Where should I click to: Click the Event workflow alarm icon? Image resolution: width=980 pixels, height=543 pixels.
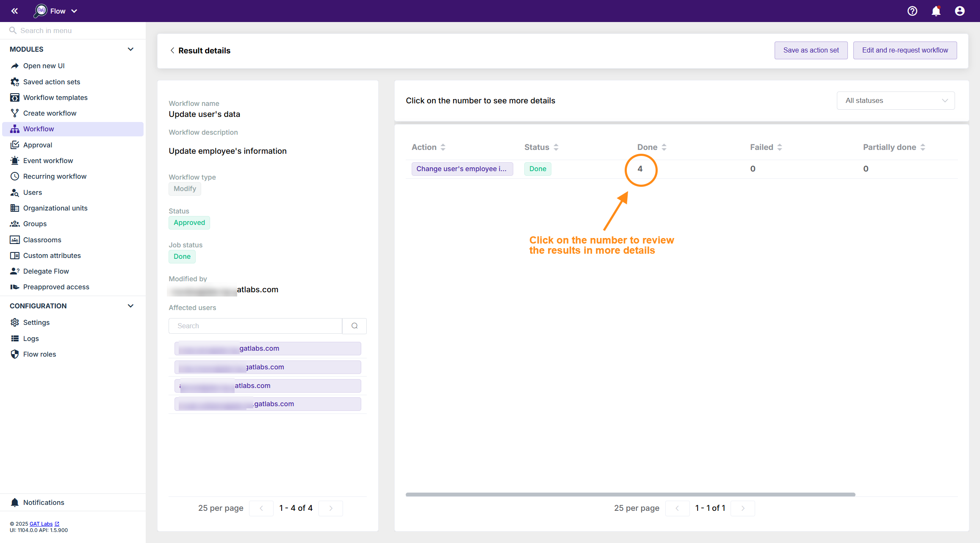pos(15,161)
